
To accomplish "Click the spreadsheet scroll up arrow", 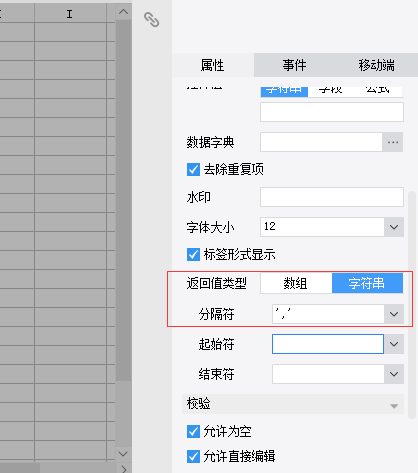I will 123,12.
